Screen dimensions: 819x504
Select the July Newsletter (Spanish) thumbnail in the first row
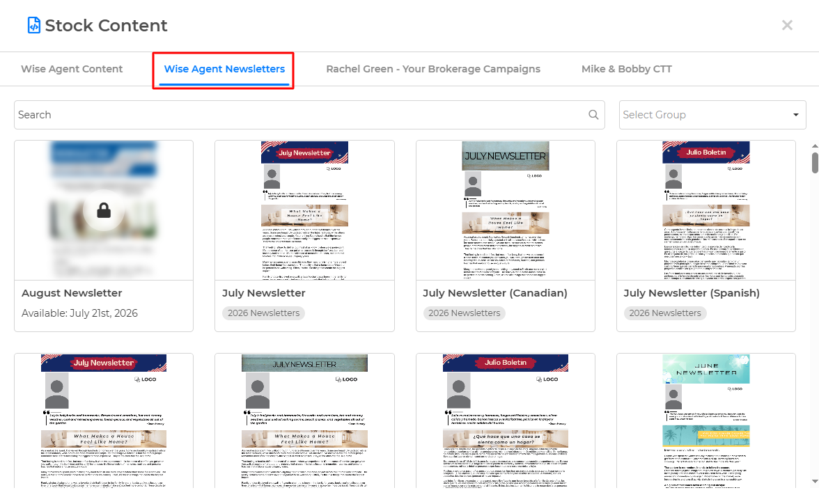(705, 210)
